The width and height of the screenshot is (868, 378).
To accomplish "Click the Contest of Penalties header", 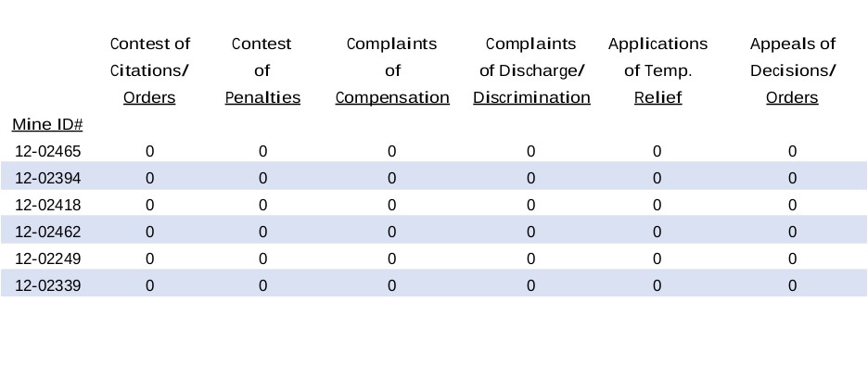I will coord(262,70).
